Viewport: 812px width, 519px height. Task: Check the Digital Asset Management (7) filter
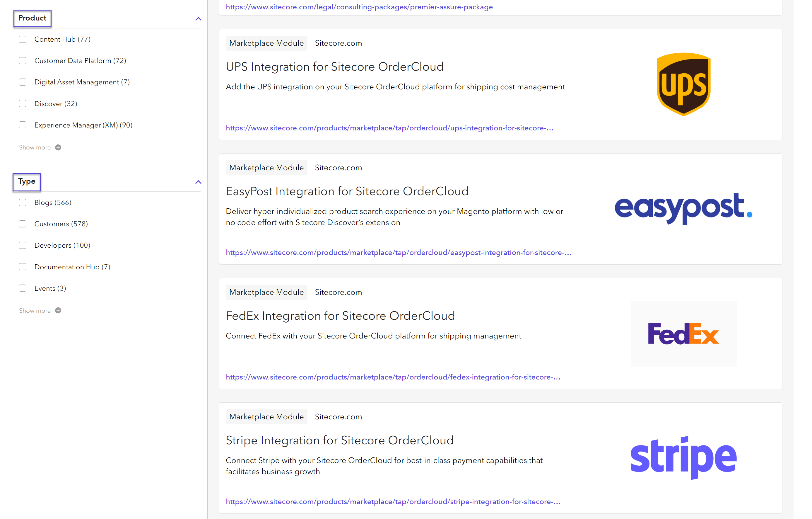pos(23,82)
